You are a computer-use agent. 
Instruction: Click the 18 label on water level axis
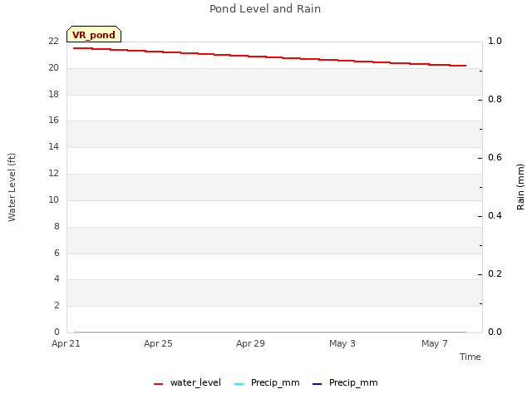coord(53,94)
